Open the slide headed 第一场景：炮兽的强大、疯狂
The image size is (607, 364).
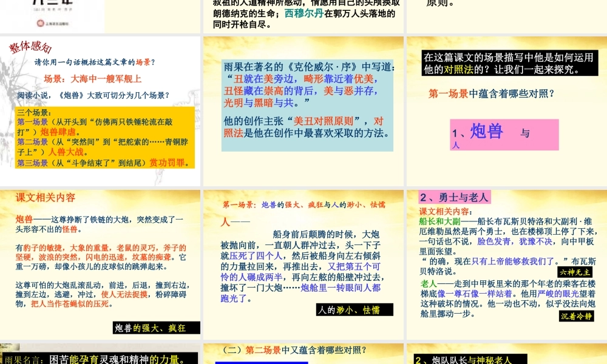[303, 265]
